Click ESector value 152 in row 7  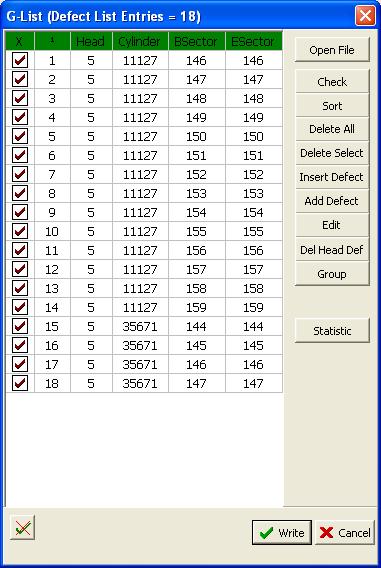[254, 174]
